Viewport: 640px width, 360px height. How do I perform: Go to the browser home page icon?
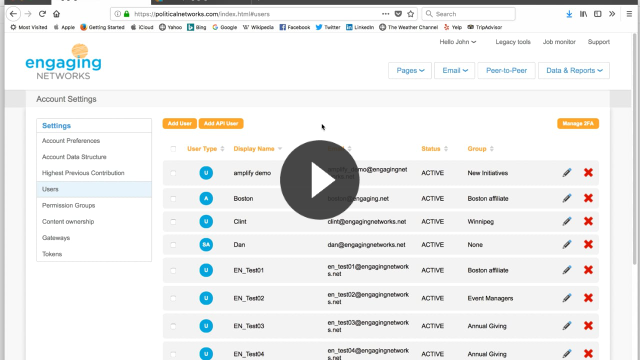click(56, 14)
